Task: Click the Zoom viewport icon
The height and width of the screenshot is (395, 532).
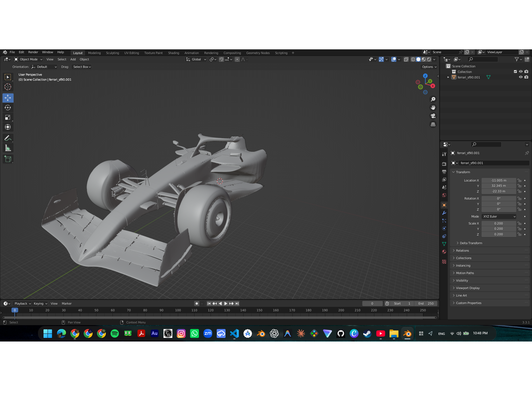Action: click(x=433, y=99)
